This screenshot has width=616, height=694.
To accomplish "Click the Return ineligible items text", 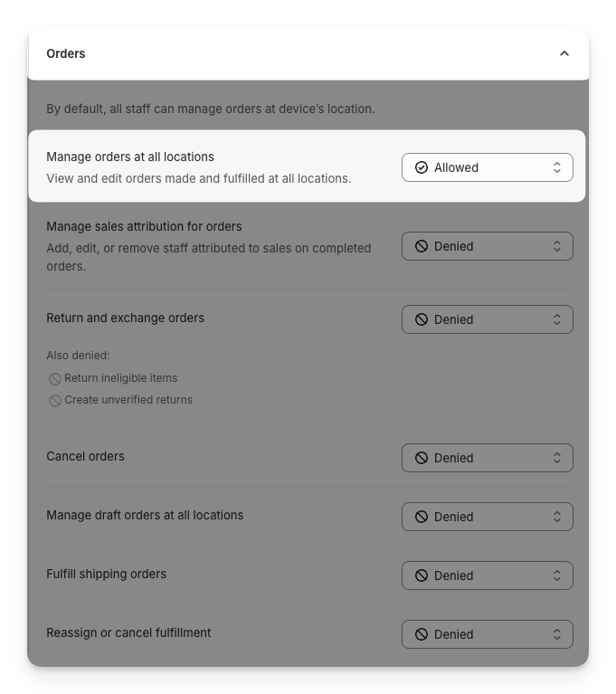I will click(121, 378).
